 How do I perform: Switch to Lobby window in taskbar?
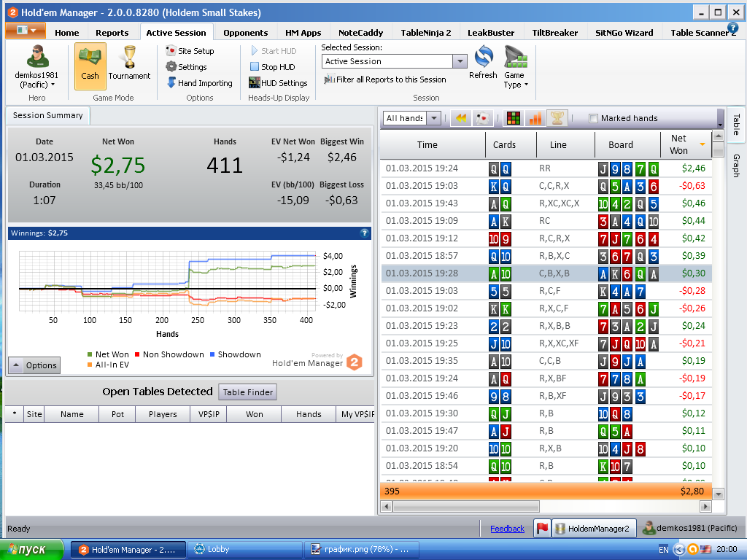tap(245, 550)
